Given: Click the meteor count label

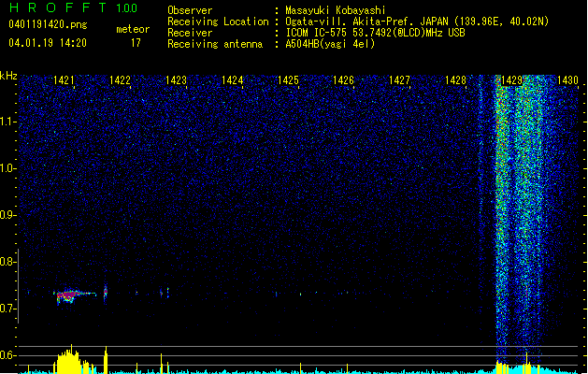Looking at the screenshot, I should (133, 29).
